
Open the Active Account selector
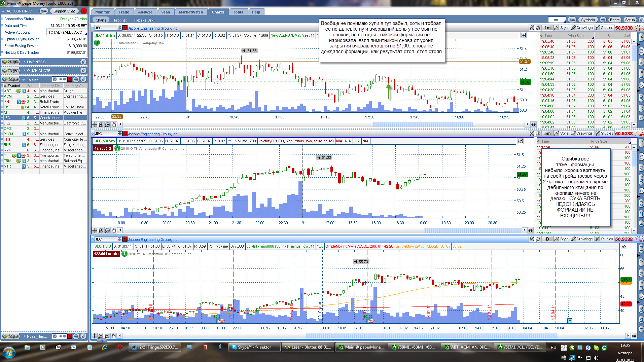[x=66, y=32]
